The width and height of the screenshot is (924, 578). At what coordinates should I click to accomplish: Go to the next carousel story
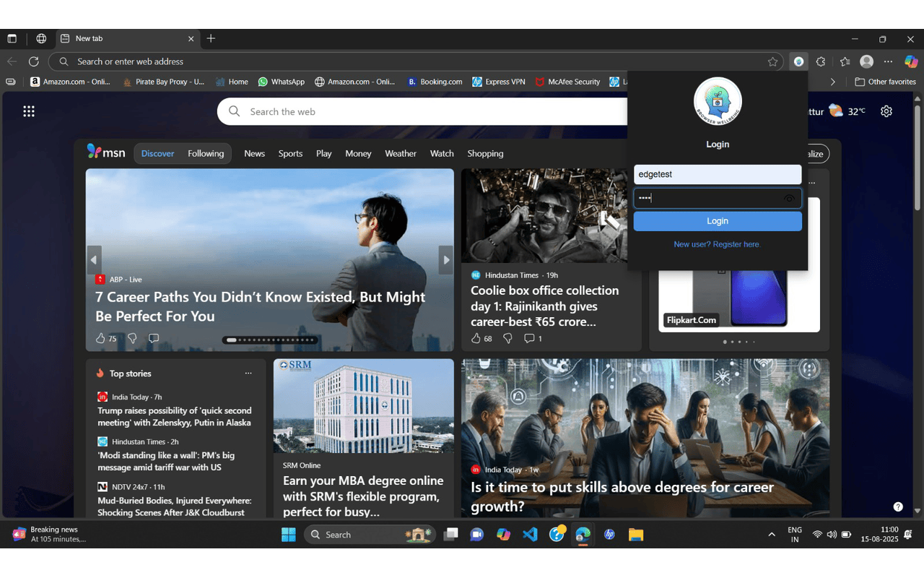click(446, 260)
